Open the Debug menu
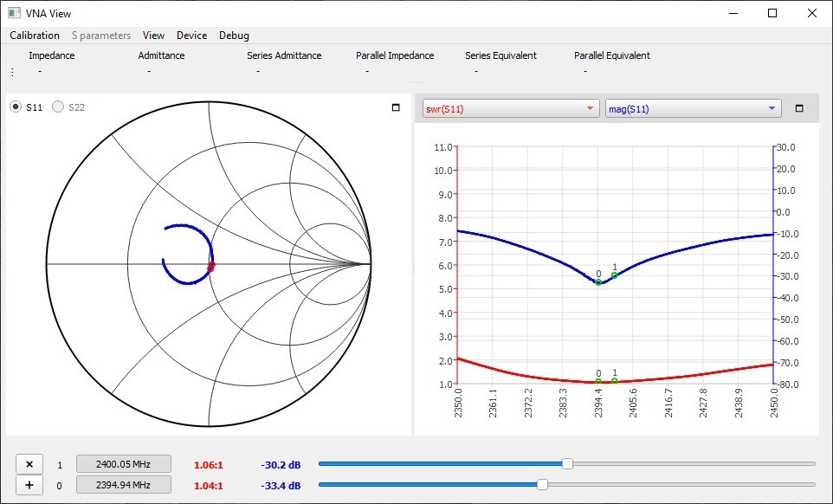This screenshot has height=504, width=833. 234,36
